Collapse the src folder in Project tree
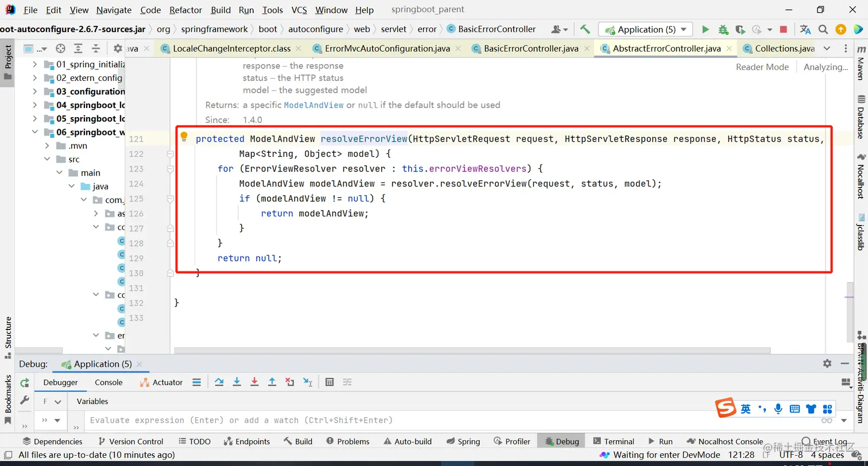 pyautogui.click(x=48, y=160)
